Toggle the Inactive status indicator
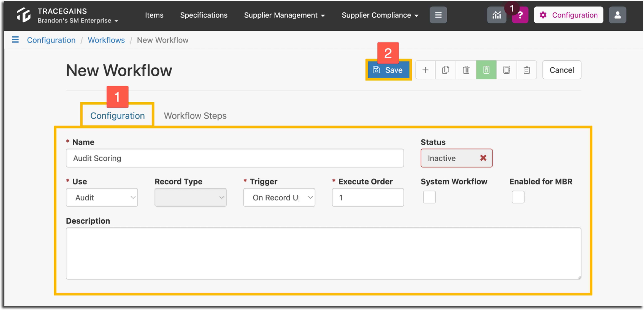 click(457, 158)
